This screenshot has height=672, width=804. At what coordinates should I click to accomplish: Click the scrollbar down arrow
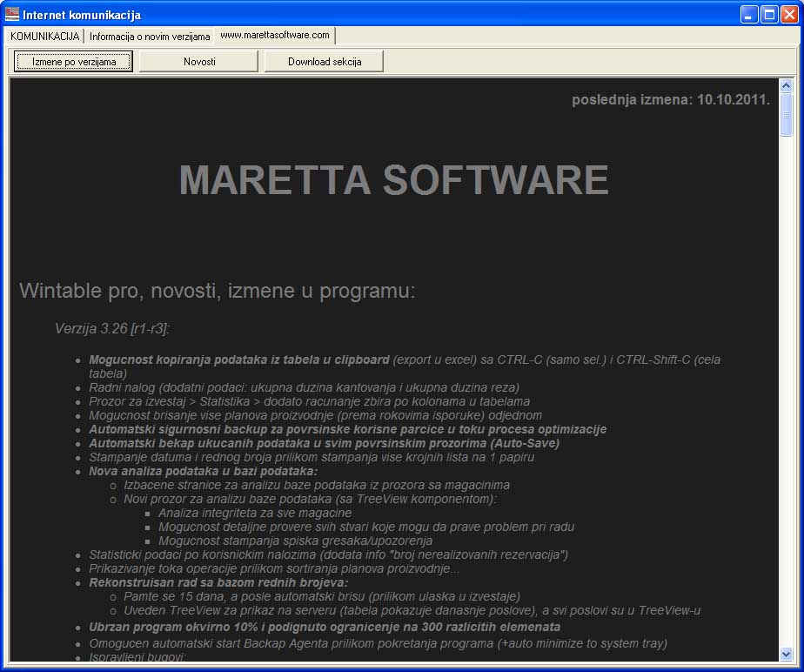coord(787,654)
